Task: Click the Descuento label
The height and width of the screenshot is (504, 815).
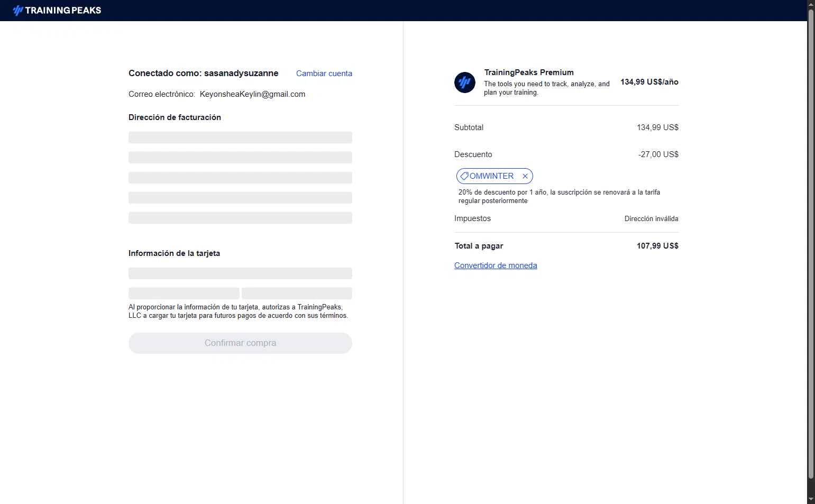Action: pos(473,154)
